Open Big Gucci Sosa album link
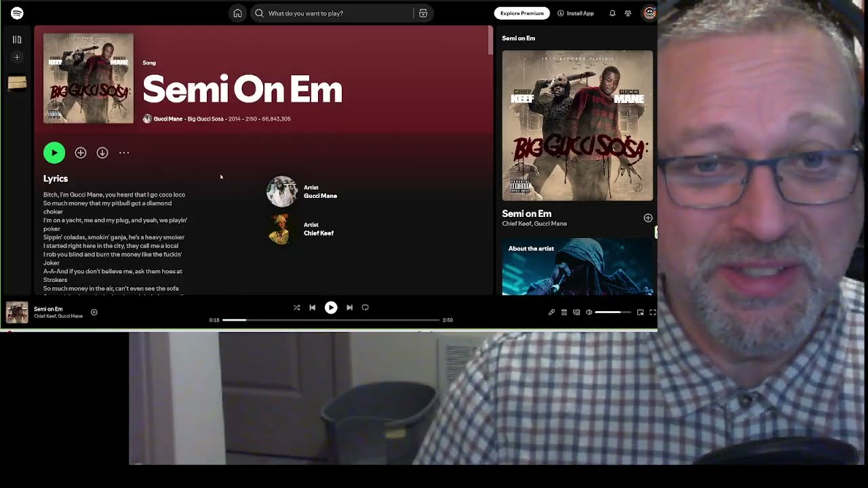 point(205,119)
